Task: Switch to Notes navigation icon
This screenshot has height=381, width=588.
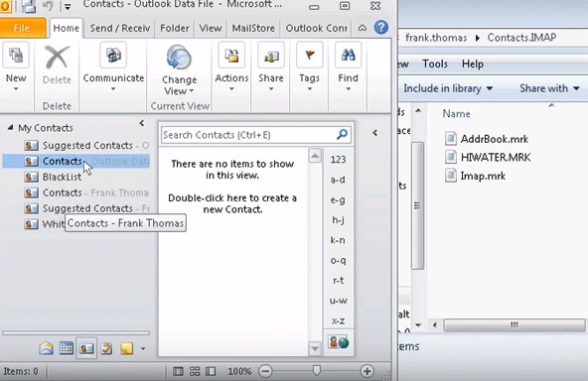Action: click(127, 348)
